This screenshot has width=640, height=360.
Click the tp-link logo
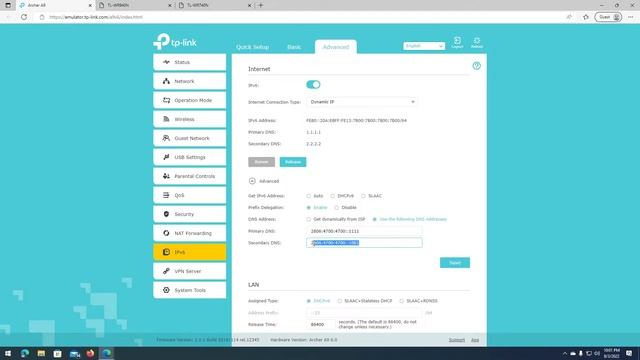(x=175, y=42)
